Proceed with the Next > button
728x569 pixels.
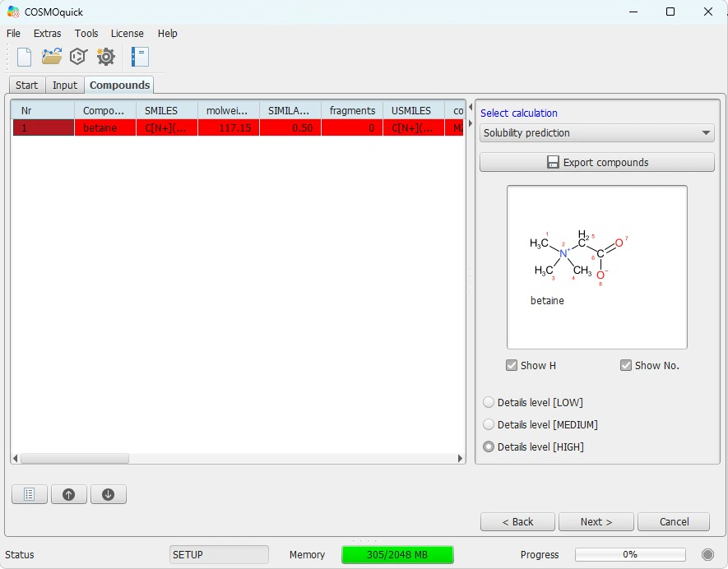tap(596, 521)
